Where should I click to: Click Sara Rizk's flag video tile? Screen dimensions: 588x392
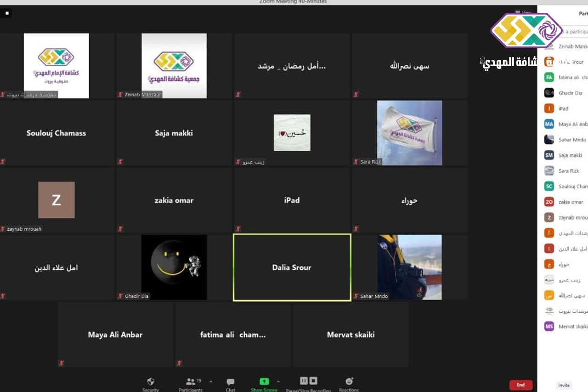409,133
